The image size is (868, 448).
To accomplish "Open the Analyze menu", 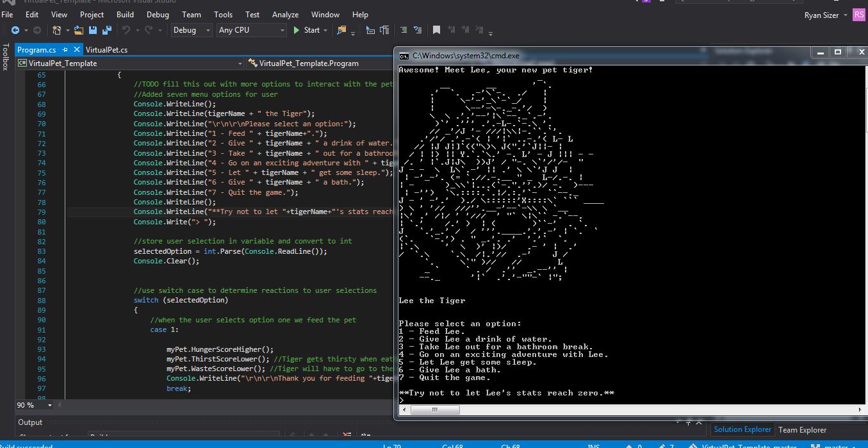I will coord(286,14).
